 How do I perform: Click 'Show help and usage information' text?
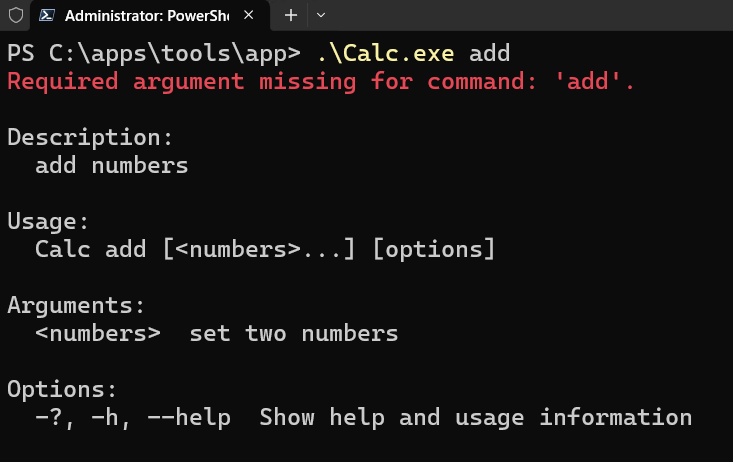[x=475, y=417]
